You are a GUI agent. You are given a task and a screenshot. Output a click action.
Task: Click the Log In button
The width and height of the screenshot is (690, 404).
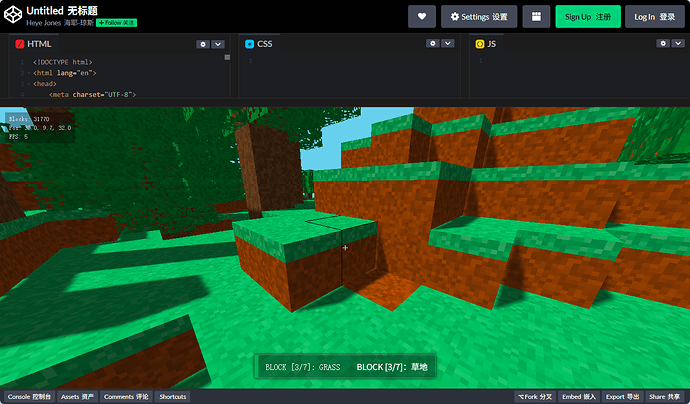[654, 17]
